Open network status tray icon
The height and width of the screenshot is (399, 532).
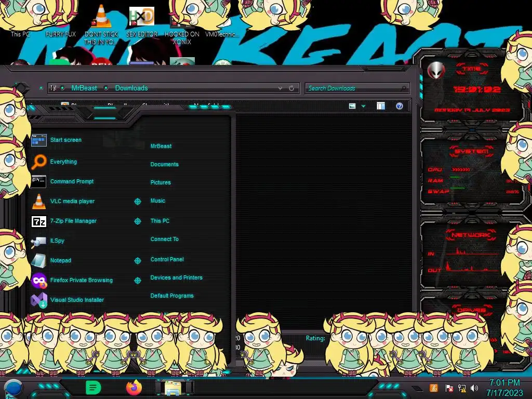462,388
